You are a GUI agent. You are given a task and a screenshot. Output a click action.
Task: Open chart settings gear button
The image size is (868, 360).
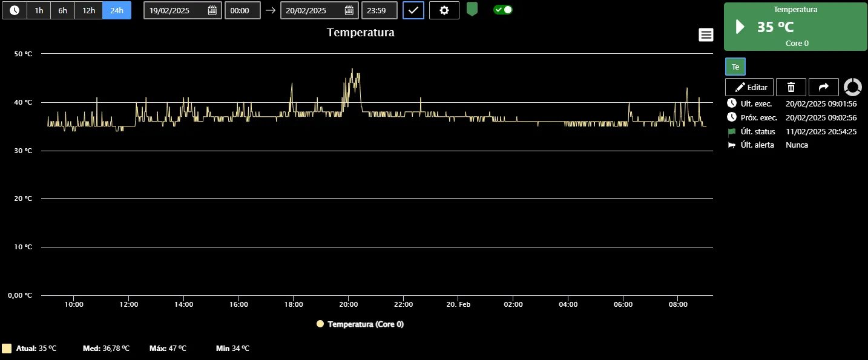tap(444, 10)
